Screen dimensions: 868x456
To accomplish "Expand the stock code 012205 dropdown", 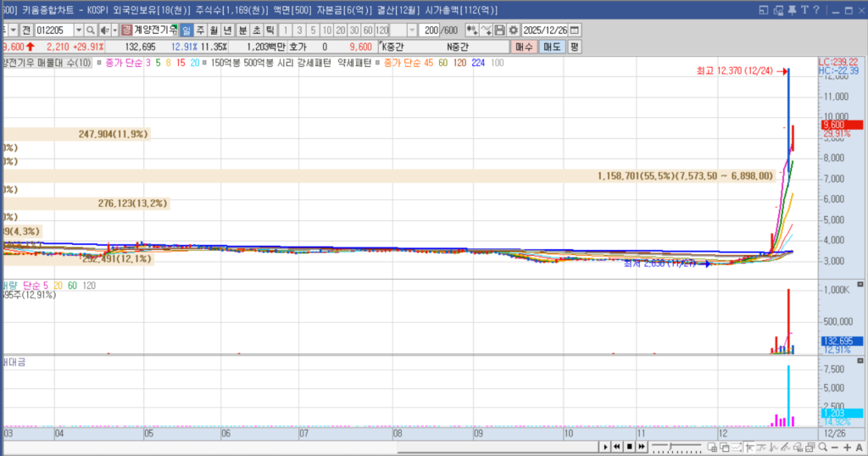I will [x=77, y=30].
